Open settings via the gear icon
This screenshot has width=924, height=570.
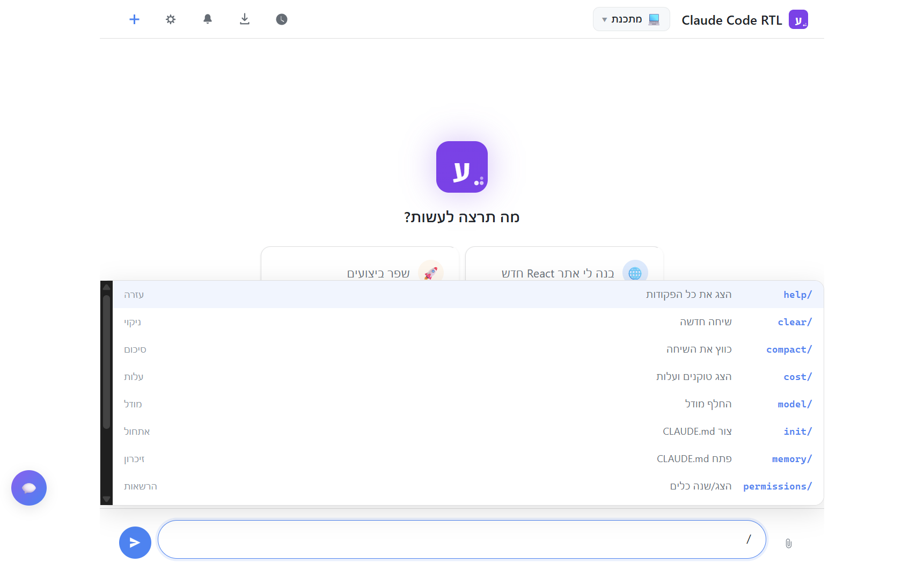click(x=171, y=19)
